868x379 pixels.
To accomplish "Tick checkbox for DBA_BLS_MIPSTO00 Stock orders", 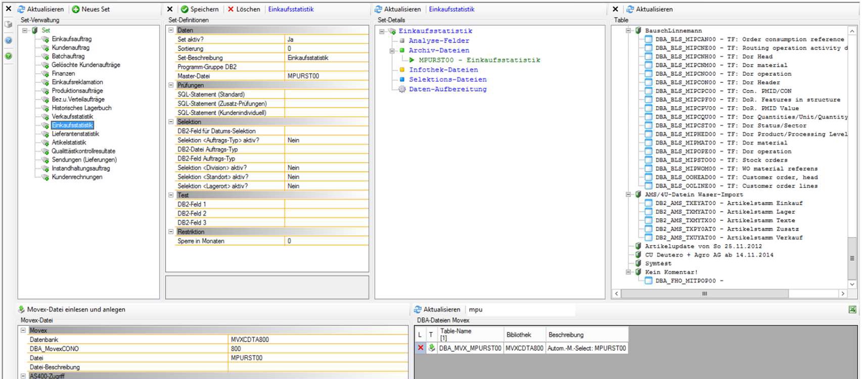I will [649, 160].
